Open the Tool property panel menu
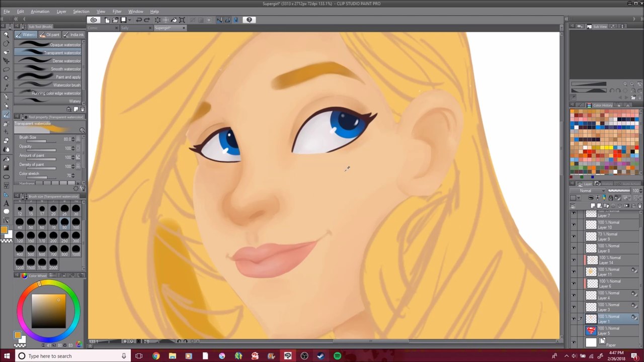This screenshot has width=644, height=362. (16, 117)
